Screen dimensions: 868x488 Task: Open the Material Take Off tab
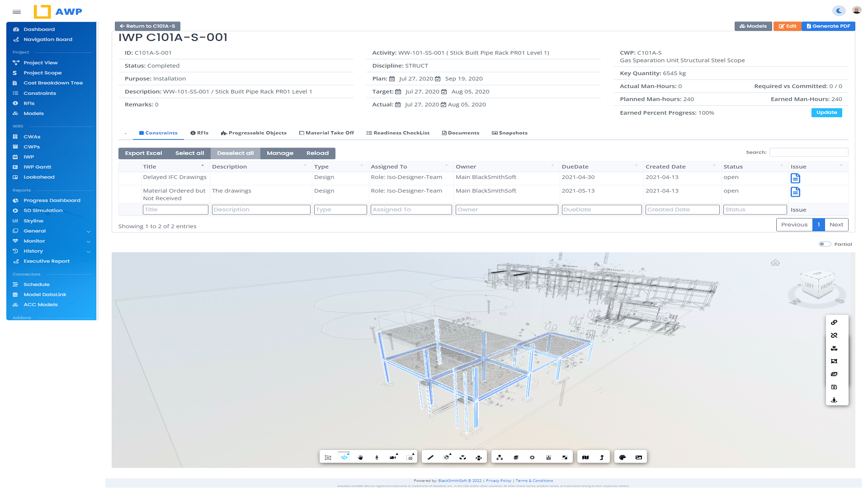(326, 133)
